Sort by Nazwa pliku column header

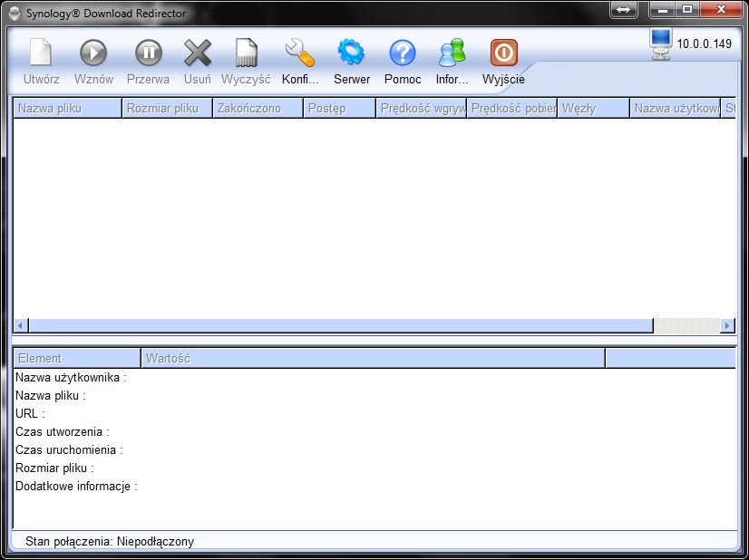coord(67,109)
